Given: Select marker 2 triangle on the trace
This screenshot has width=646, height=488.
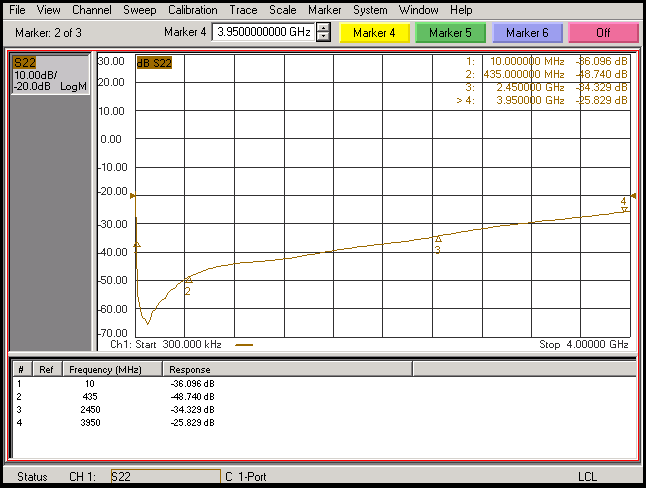Looking at the screenshot, I should pyautogui.click(x=189, y=280).
